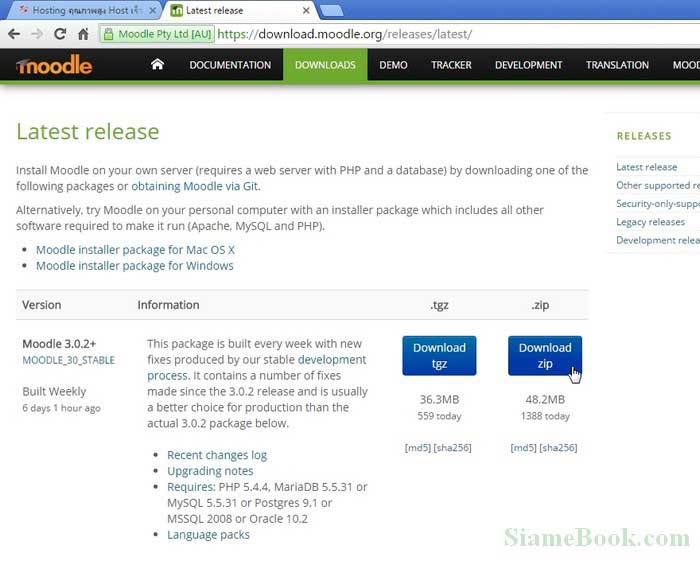Switch to the Hosting browser tab
The height and width of the screenshot is (565, 700).
87,10
